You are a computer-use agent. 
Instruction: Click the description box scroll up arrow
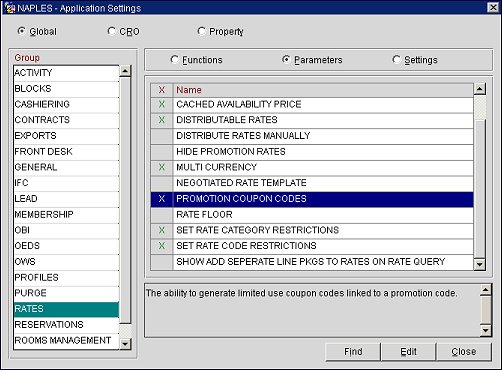[x=486, y=290]
